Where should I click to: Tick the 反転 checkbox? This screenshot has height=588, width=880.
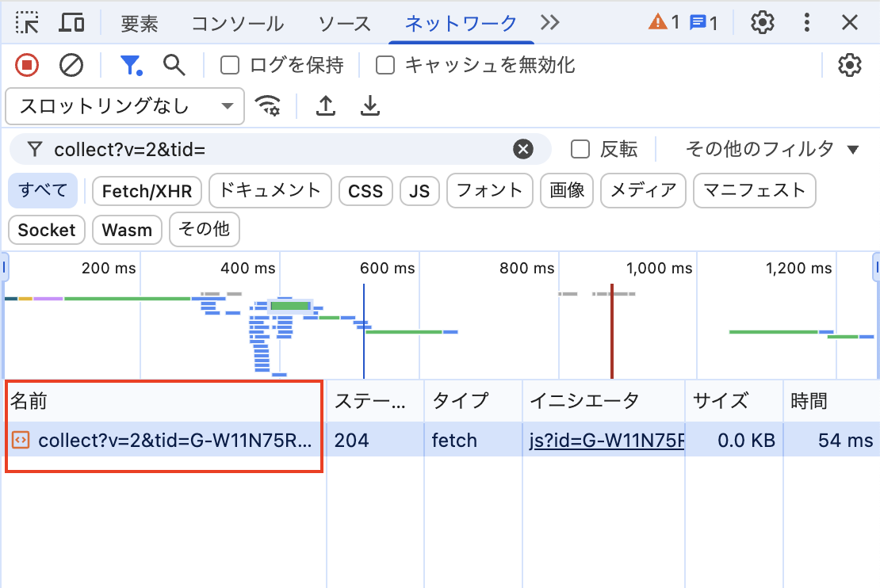[580, 149]
